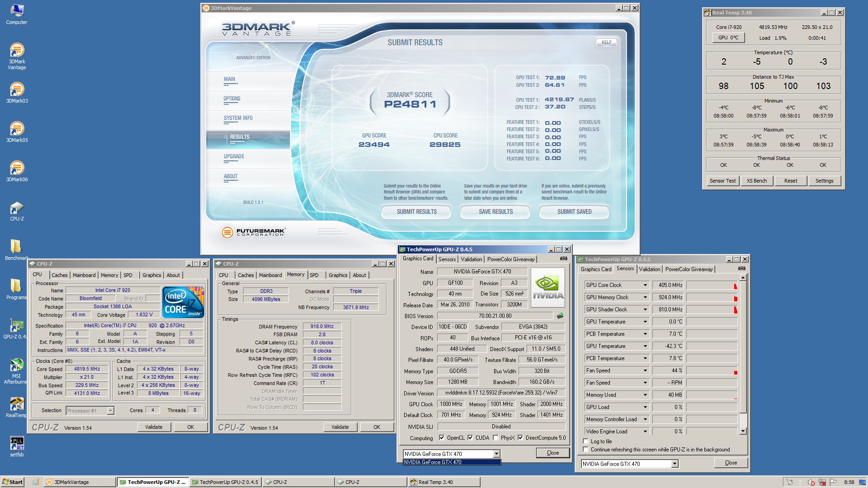This screenshot has height=488, width=868.
Task: Click the NVIDIA logo in GPU-Z
Action: tap(548, 288)
